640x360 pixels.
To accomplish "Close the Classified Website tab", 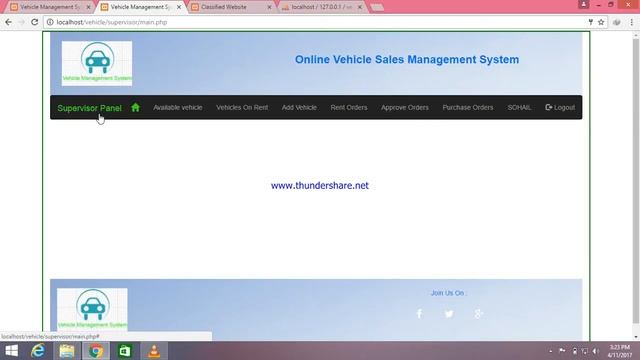I will [269, 7].
